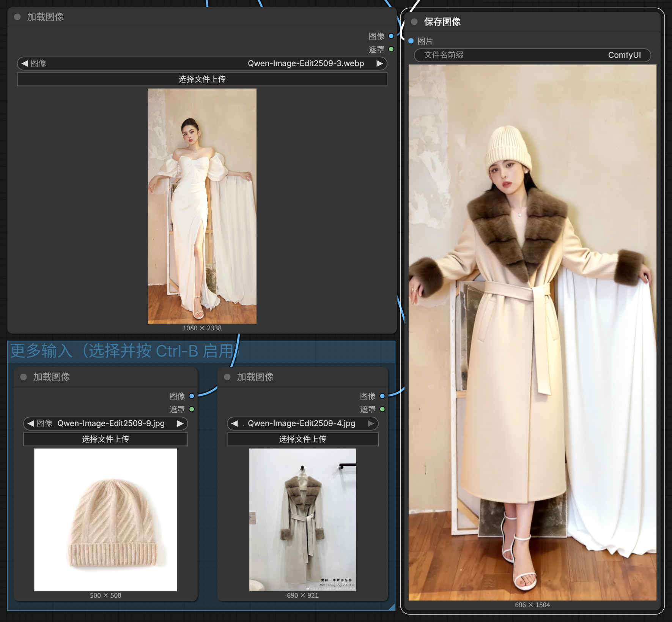Click mask output port of the coat image node
The image size is (672, 622).
pos(382,409)
